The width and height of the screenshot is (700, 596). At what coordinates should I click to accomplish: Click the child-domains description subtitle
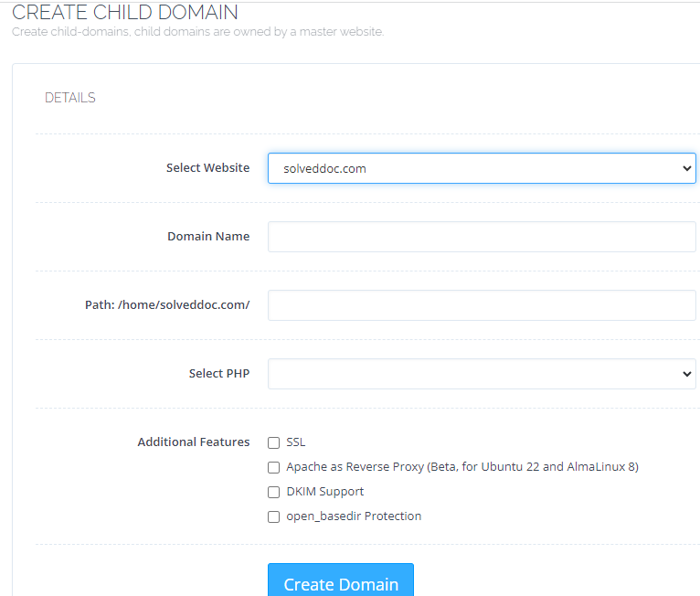[197, 32]
